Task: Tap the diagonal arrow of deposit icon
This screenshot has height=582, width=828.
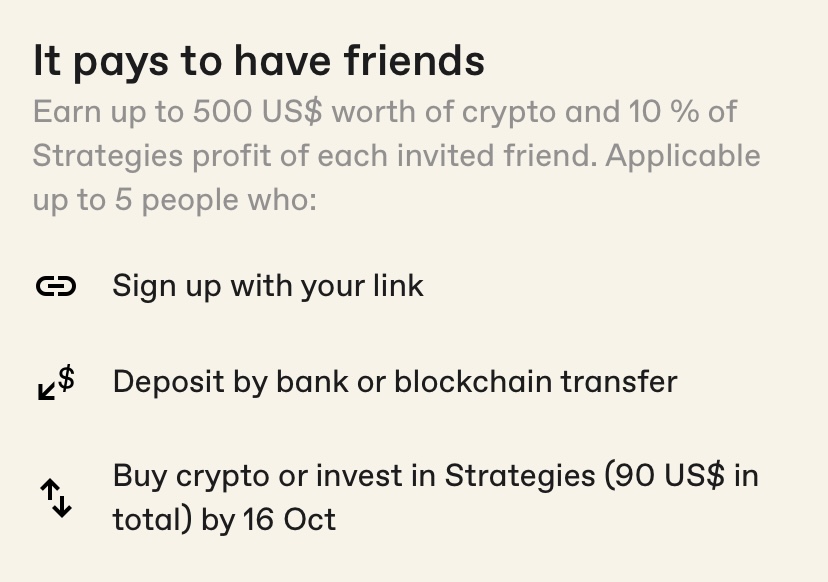Action: click(x=46, y=391)
